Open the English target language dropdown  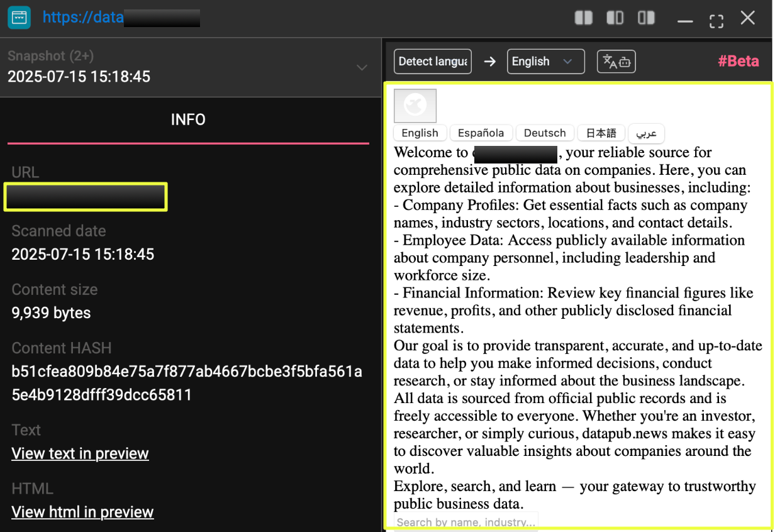(x=545, y=62)
